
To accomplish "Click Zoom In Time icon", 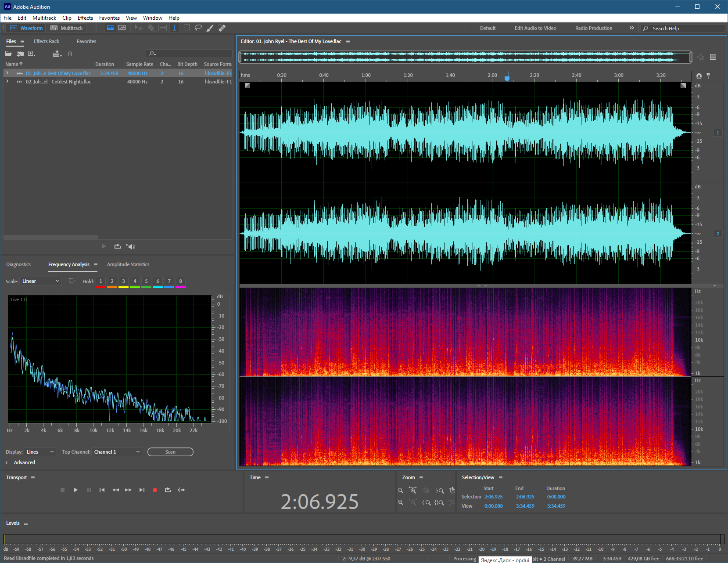I will tap(412, 491).
